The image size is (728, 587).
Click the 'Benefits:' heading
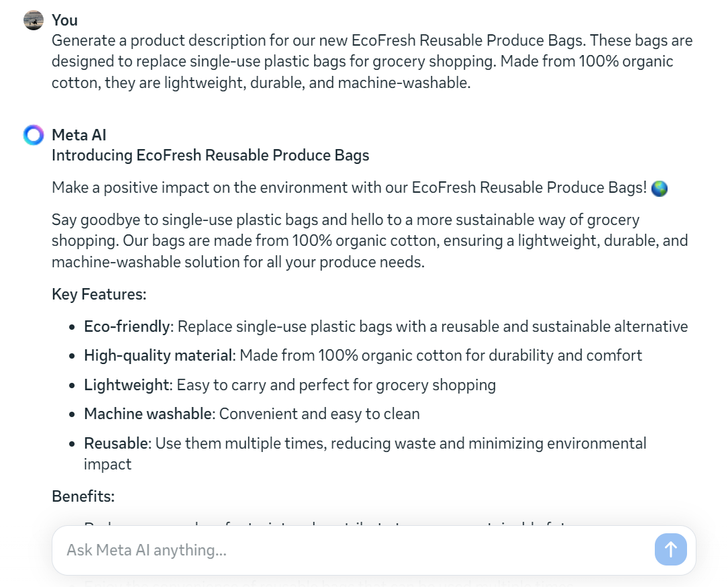click(83, 496)
